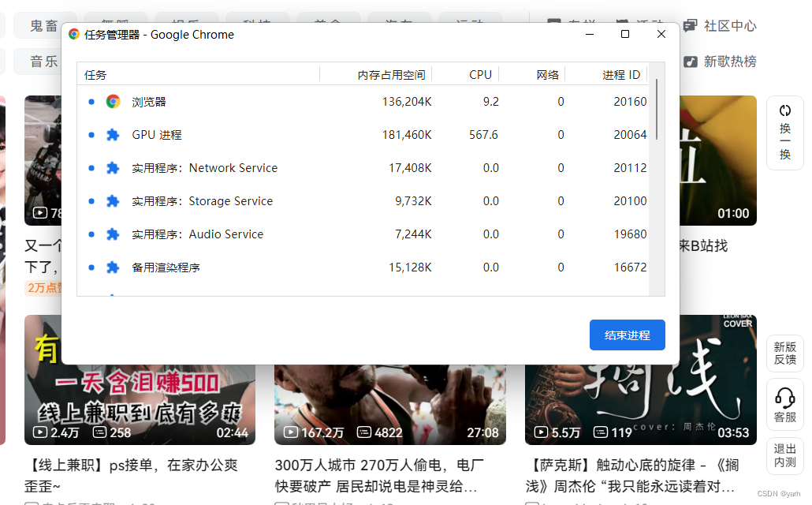
Task: Click the 社区中心 icon in the background page
Action: 690,25
